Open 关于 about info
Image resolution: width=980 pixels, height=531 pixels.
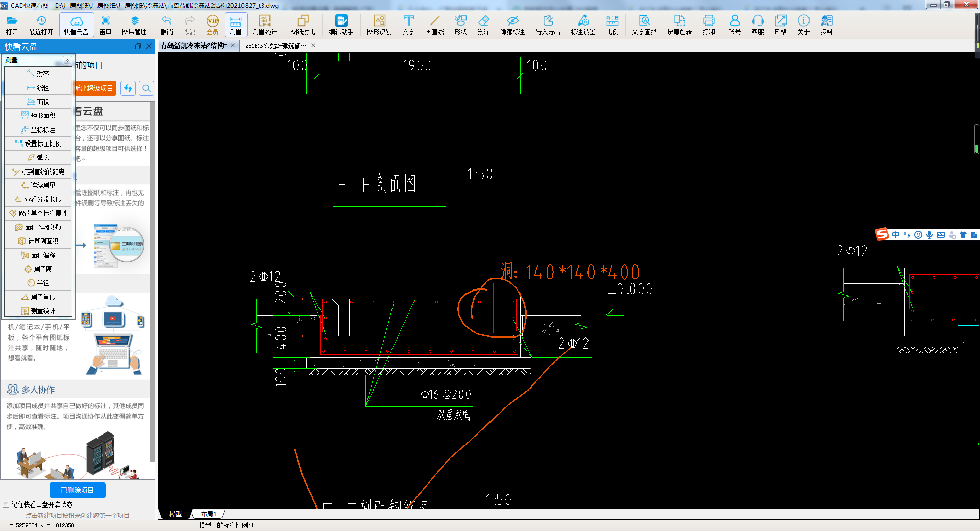tap(803, 25)
